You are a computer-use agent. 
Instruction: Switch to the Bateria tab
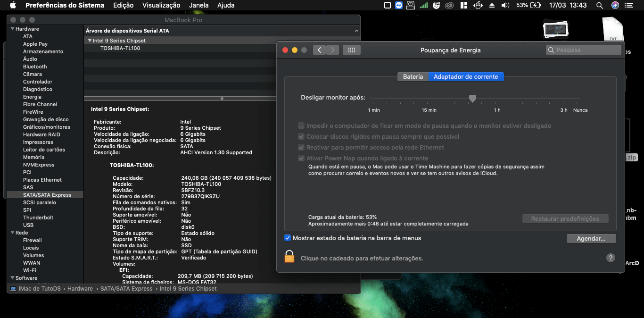(x=413, y=76)
